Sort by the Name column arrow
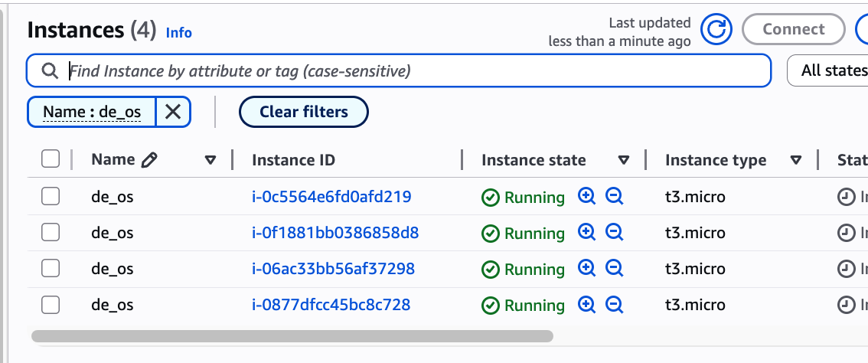The width and height of the screenshot is (868, 363). (x=211, y=160)
